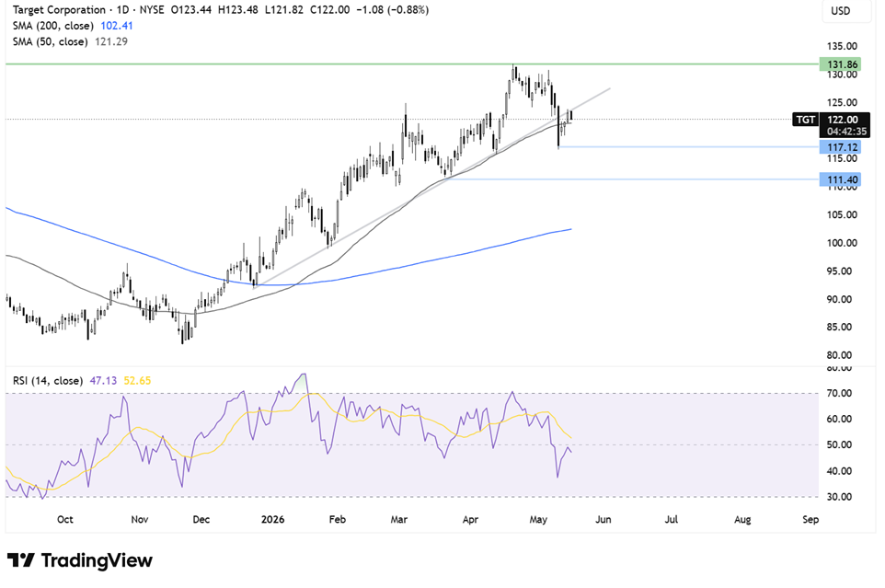Click the 105.00 price scale label

click(x=842, y=215)
